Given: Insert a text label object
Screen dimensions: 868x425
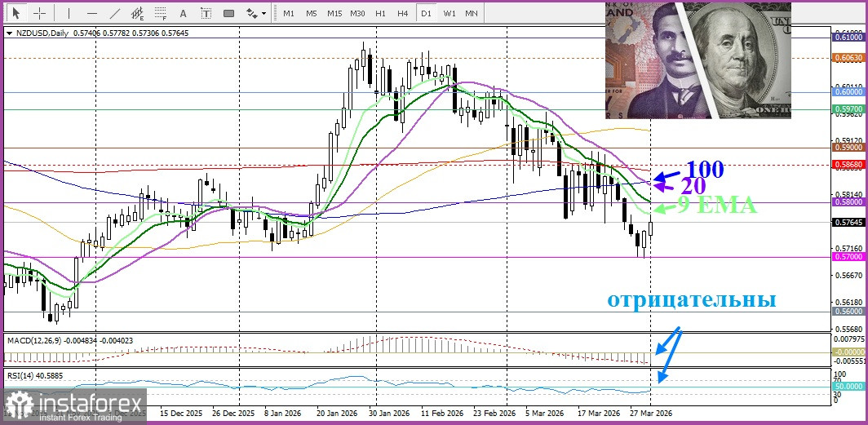Looking at the screenshot, I should pyautogui.click(x=206, y=13).
